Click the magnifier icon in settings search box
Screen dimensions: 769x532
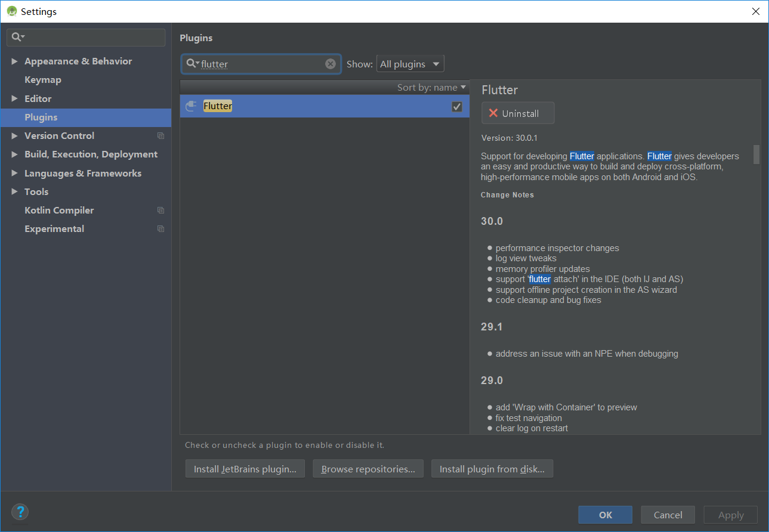click(x=18, y=37)
